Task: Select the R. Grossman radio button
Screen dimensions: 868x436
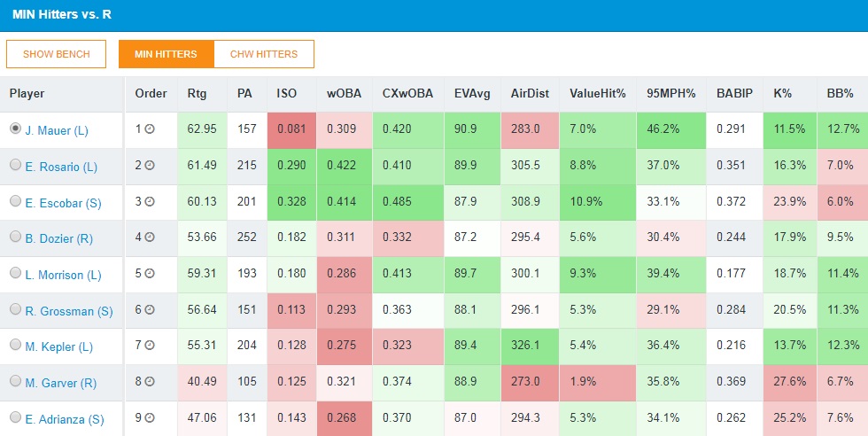Action: click(16, 309)
